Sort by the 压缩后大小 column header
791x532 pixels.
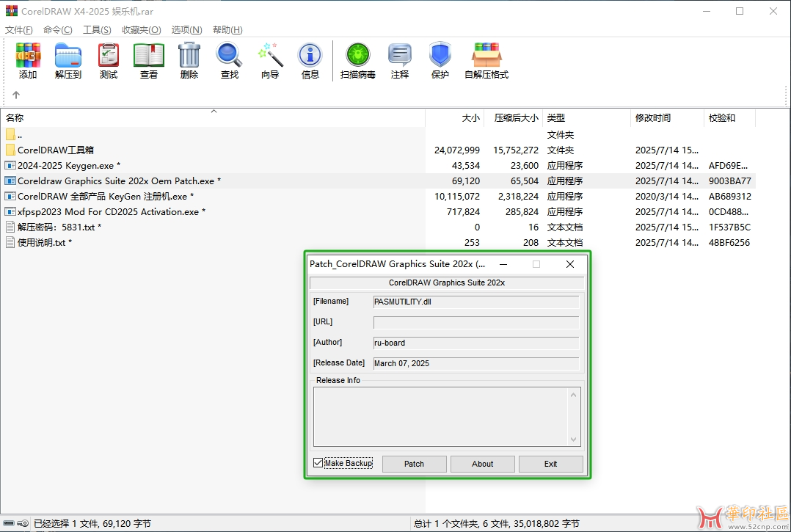point(514,117)
